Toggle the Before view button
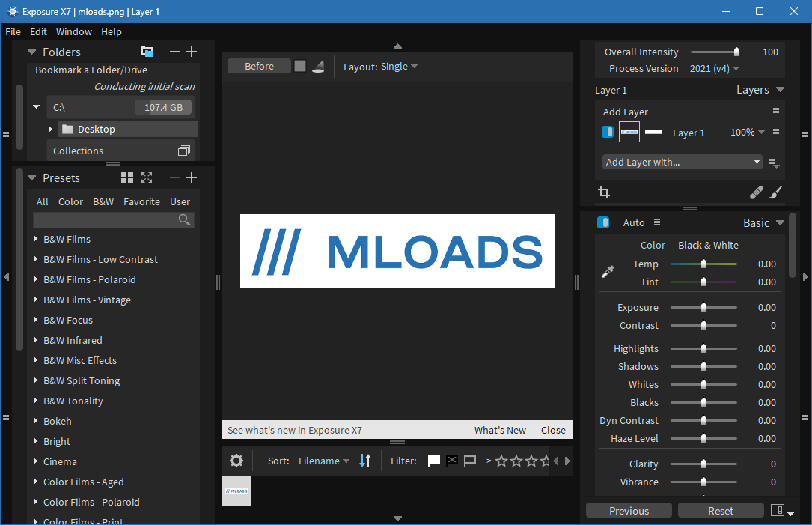This screenshot has height=525, width=812. (259, 67)
